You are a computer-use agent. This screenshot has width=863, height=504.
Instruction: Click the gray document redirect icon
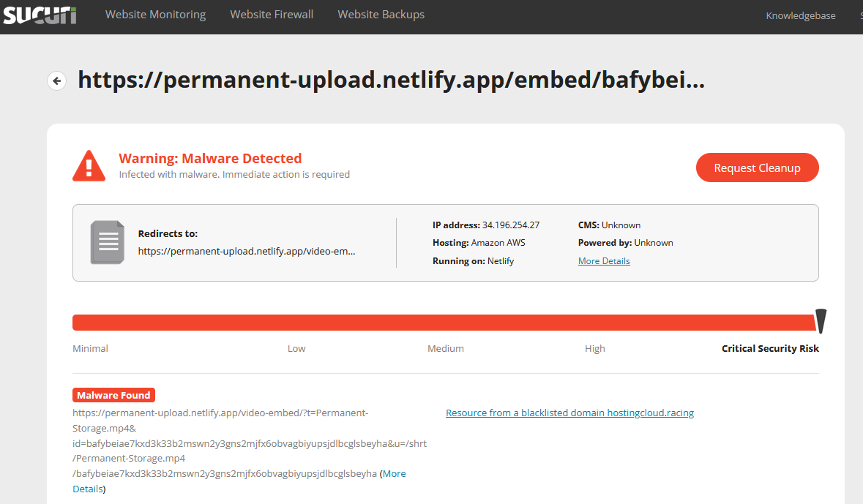tap(107, 242)
